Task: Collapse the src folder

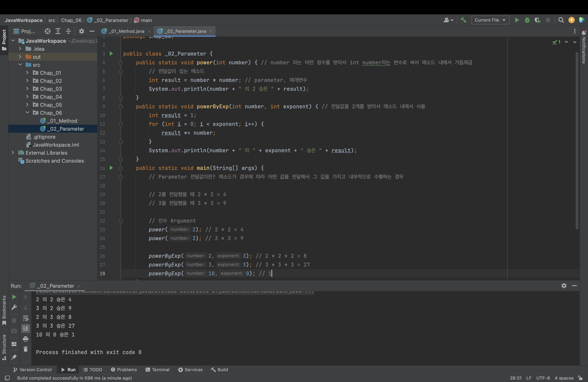Action: point(20,65)
